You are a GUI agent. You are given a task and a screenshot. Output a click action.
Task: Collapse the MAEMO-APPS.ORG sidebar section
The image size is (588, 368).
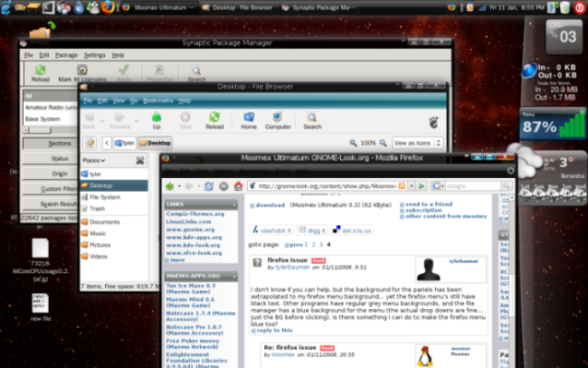(x=234, y=277)
